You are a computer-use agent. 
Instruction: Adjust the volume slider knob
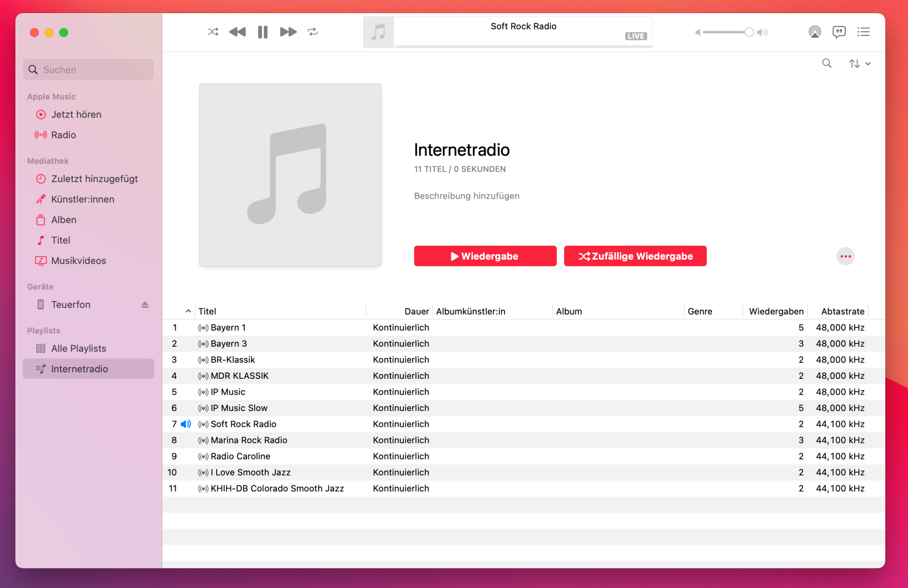click(749, 32)
